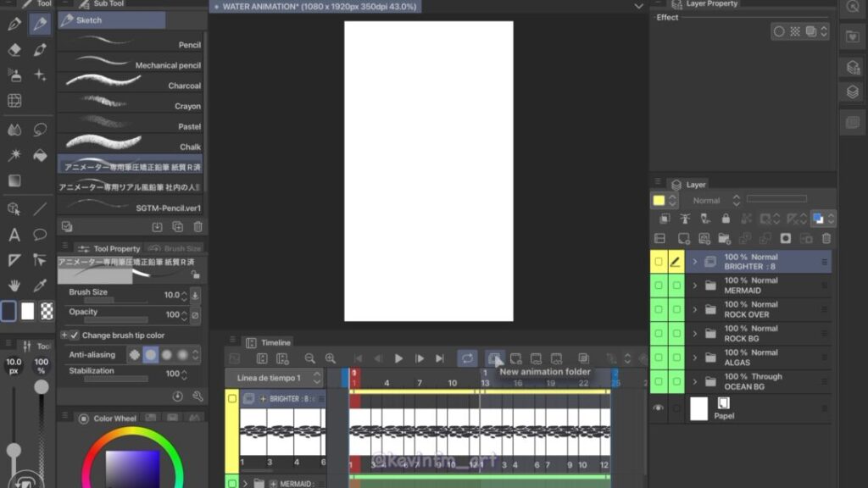
Task: Select the Gradient tool
Action: tap(14, 181)
